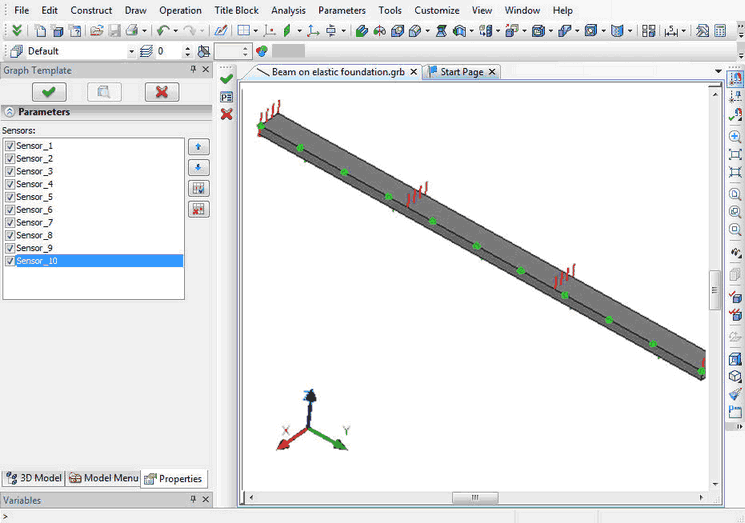The image size is (745, 523).
Task: Click the calculator icon in top toolbar
Action: 720,31
